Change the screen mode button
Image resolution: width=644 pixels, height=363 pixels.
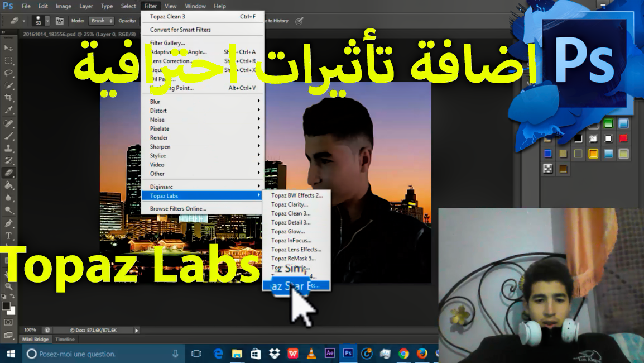click(8, 335)
